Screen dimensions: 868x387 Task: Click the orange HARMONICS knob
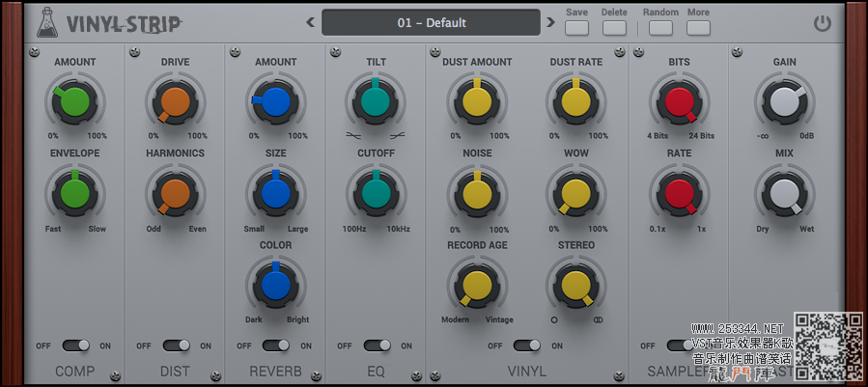pyautogui.click(x=175, y=194)
